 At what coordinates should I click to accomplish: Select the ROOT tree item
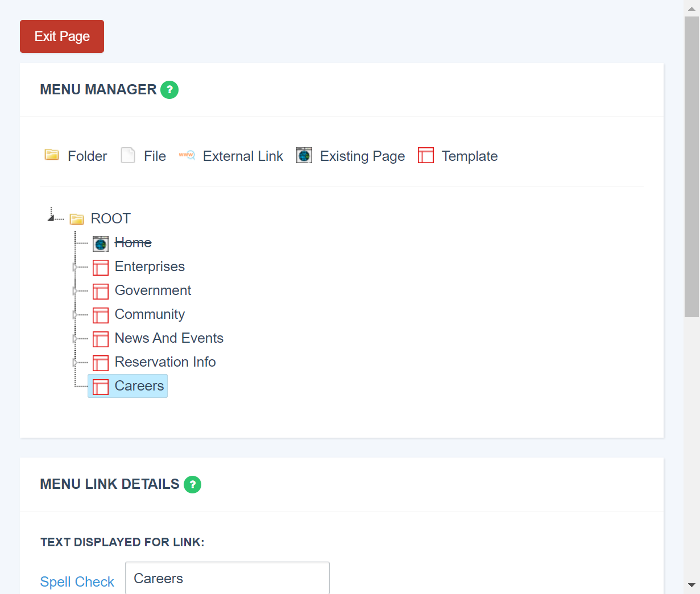tap(111, 219)
